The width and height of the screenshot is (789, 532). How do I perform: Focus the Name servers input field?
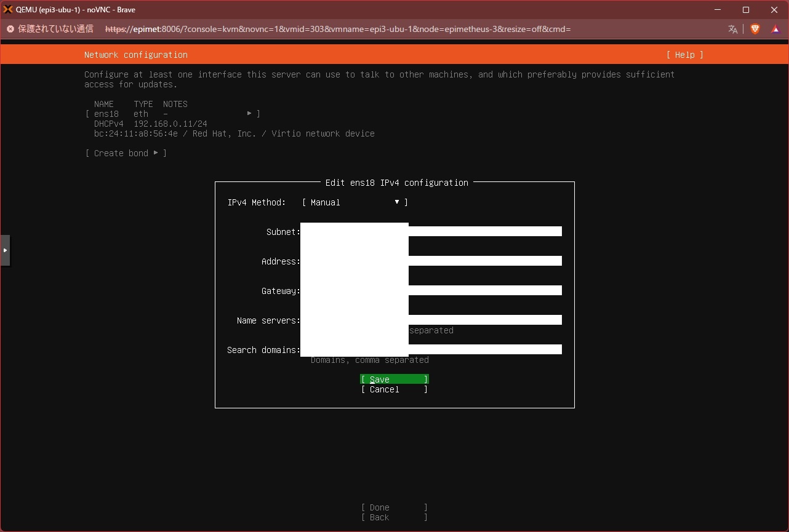(431, 320)
